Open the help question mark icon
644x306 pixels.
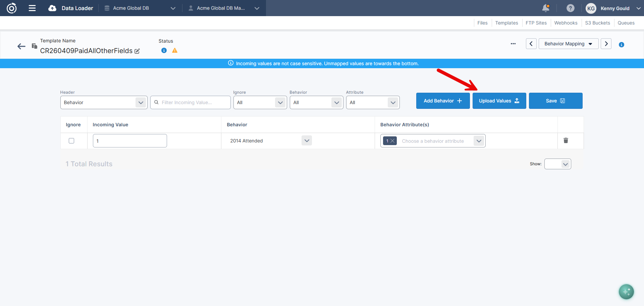pos(570,8)
